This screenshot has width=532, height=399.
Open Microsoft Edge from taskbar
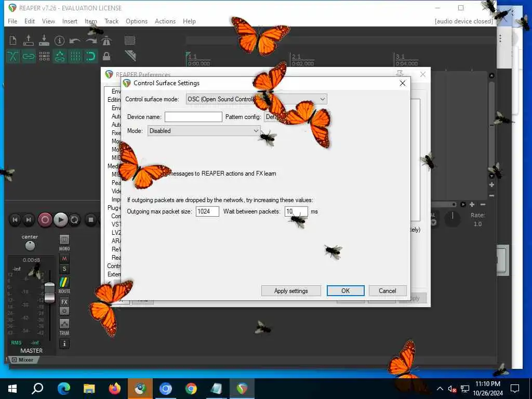(63, 389)
